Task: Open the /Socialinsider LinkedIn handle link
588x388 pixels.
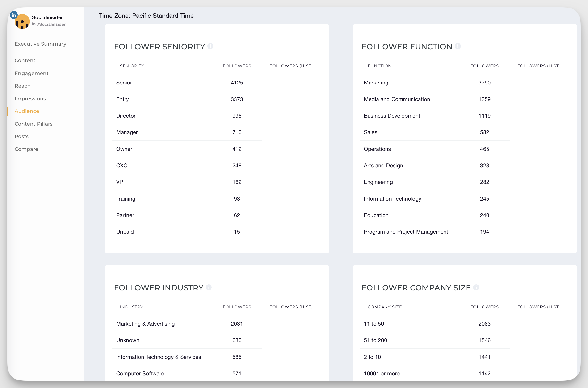Action: [49, 24]
